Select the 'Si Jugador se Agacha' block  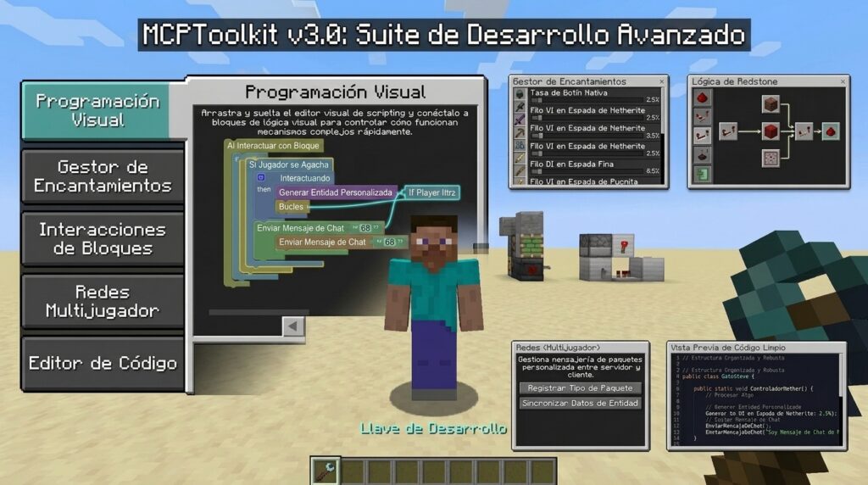pos(288,164)
